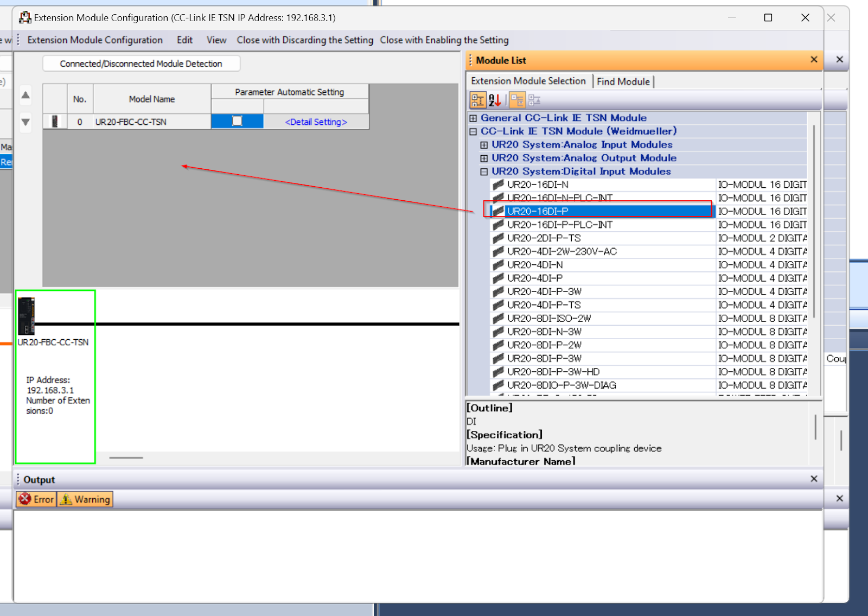Click the module icon beside UR20-4DI-P-TS
The height and width of the screenshot is (616, 868).
[x=498, y=305]
